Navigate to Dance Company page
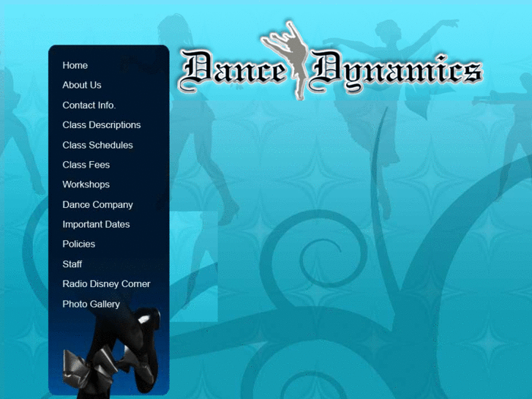This screenshot has height=399, width=532. click(x=98, y=205)
